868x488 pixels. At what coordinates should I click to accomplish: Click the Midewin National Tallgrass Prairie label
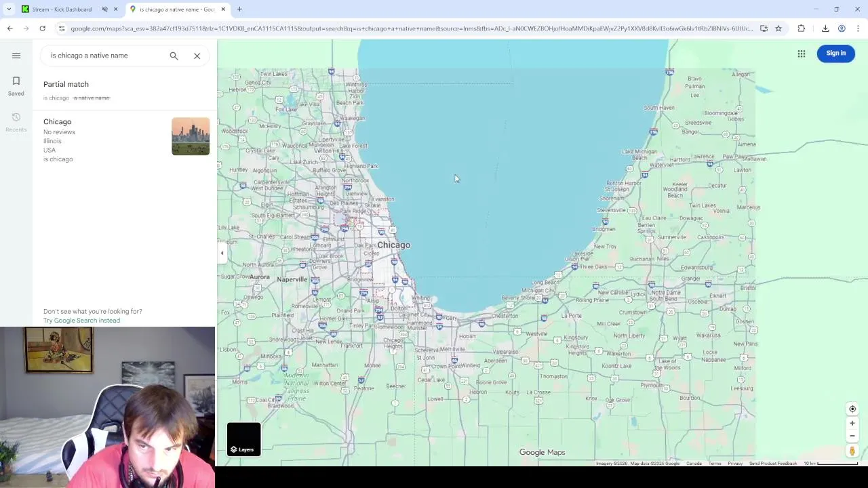[x=296, y=386]
